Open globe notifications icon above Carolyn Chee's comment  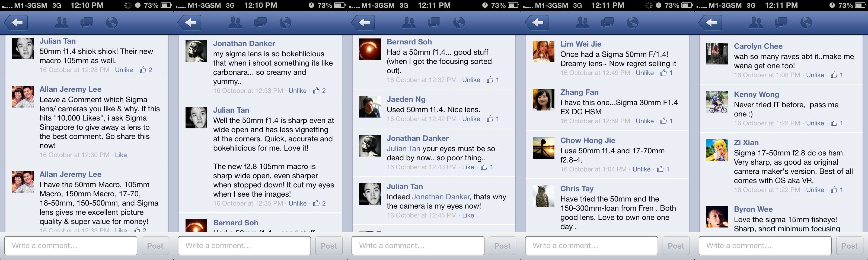coord(806,22)
